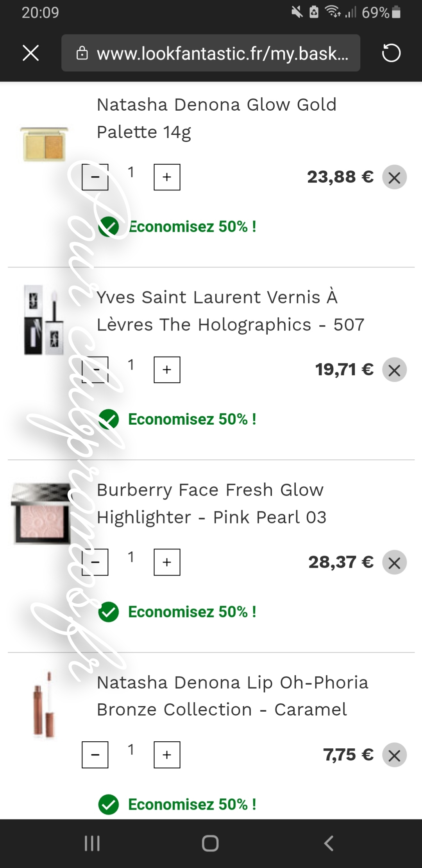The image size is (422, 868).
Task: Decrease quantity of Glow Gold Palette
Action: point(95,177)
